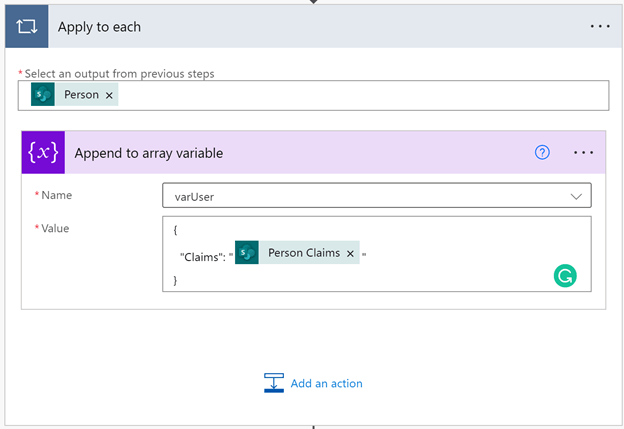Image resolution: width=624 pixels, height=429 pixels.
Task: Click the Select an output from previous steps label
Action: point(119,74)
